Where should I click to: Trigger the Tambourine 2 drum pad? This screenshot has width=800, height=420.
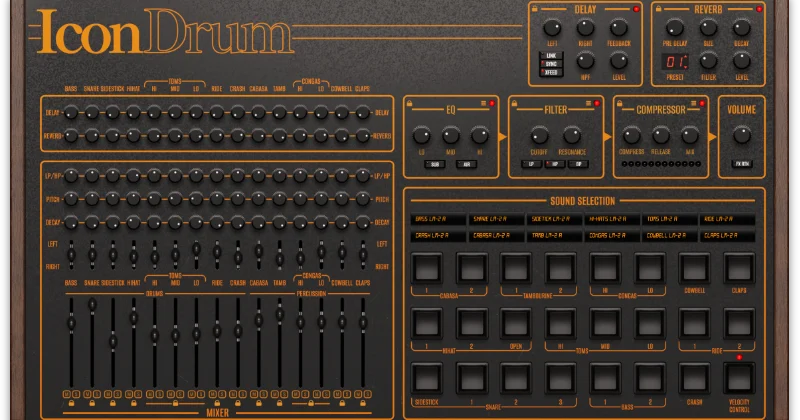[561, 268]
